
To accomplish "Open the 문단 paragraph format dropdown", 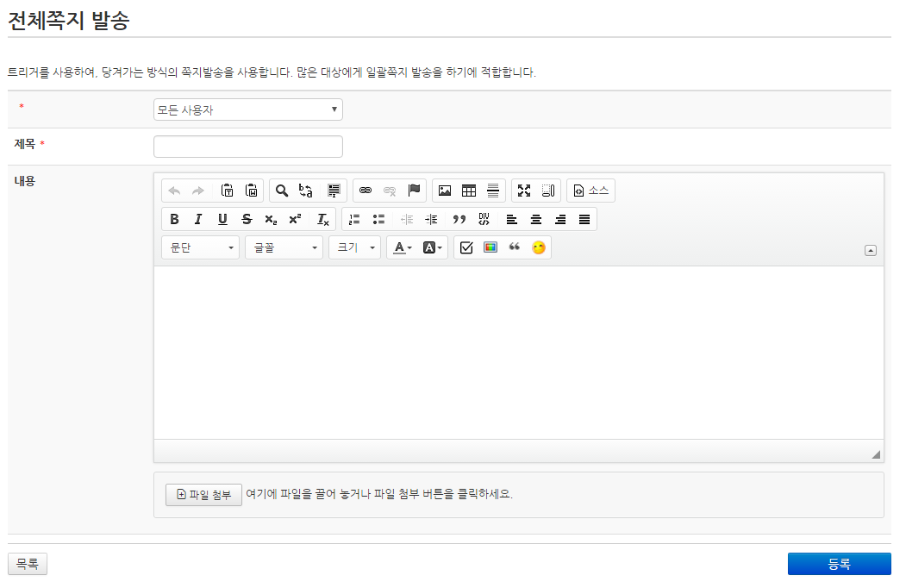I will coord(200,247).
